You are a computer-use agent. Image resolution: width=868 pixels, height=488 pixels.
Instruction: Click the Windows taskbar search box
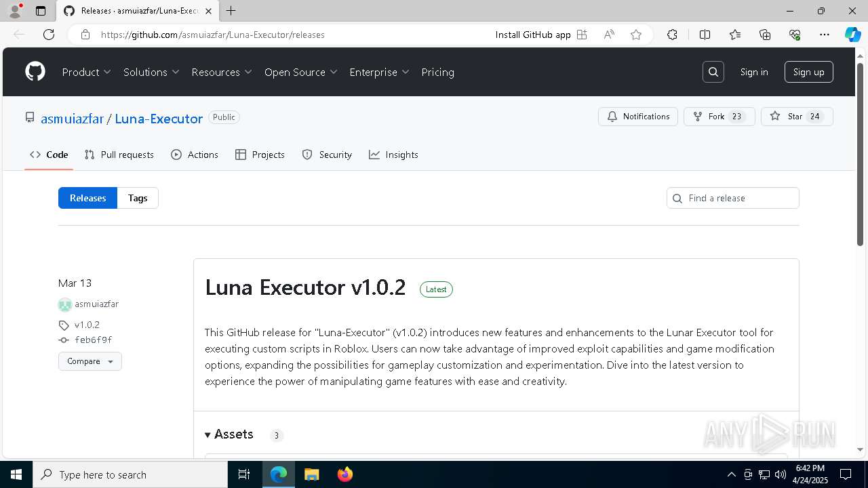[130, 474]
